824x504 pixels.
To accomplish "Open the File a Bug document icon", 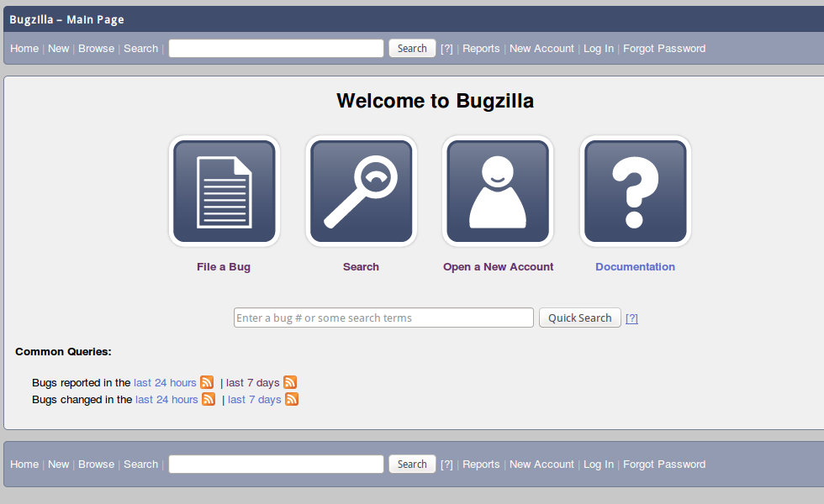I will 224,192.
